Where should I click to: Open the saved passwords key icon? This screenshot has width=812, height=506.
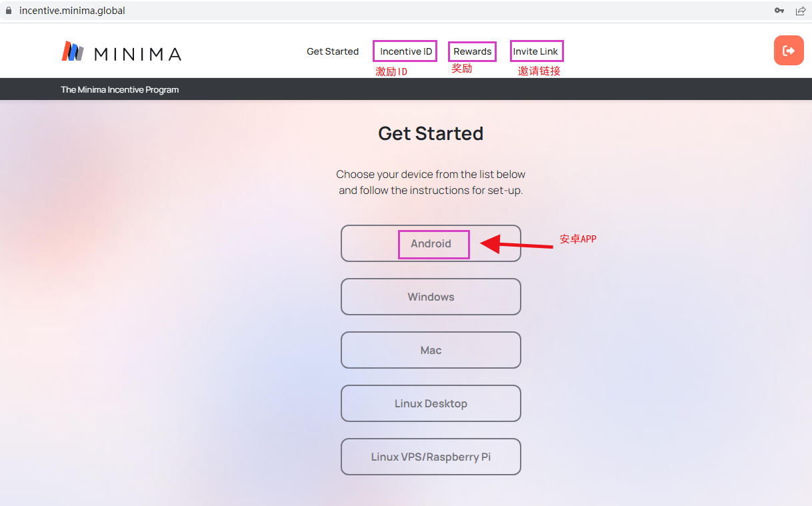click(x=779, y=11)
